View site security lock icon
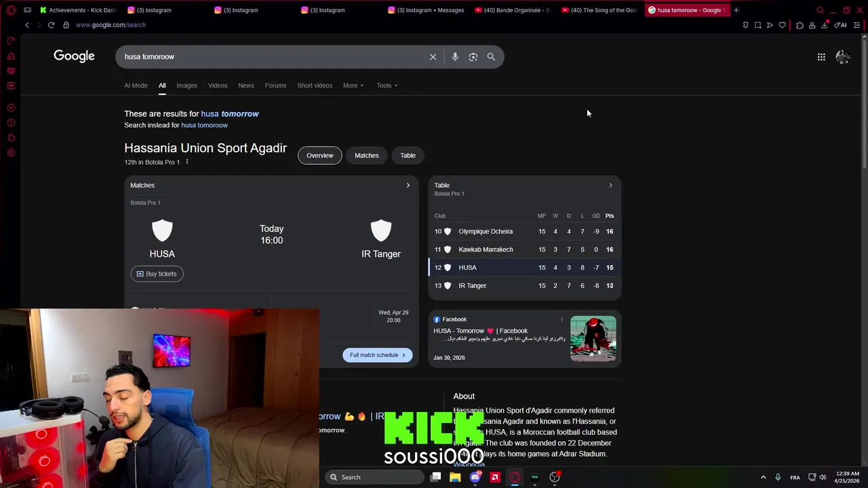The width and height of the screenshot is (868, 488). 66,25
